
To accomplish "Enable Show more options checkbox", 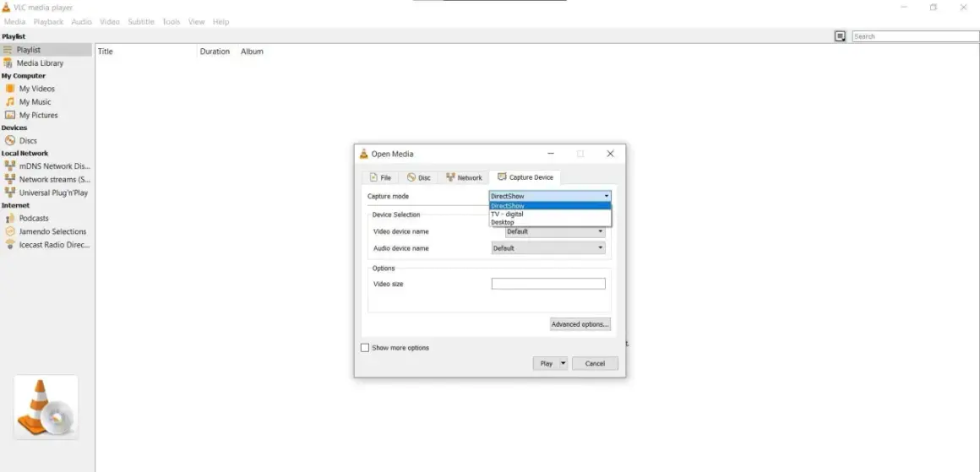I will click(365, 348).
